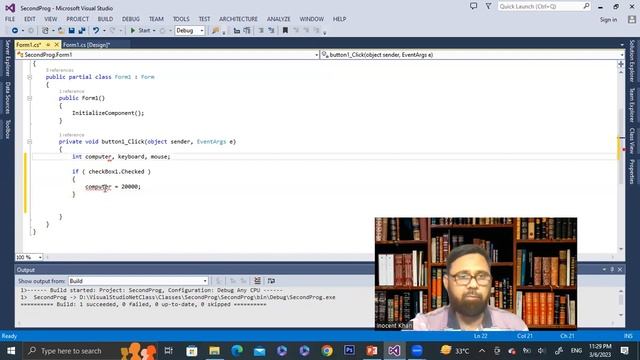Click the Save All toolbar icon
Image resolution: width=640 pixels, height=360 pixels.
point(82,31)
